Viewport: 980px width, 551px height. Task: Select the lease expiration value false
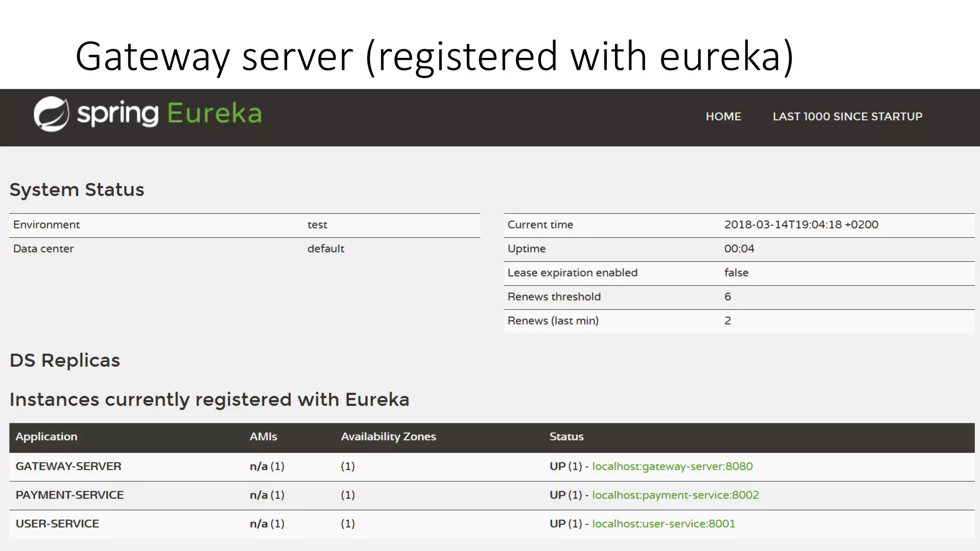(736, 273)
